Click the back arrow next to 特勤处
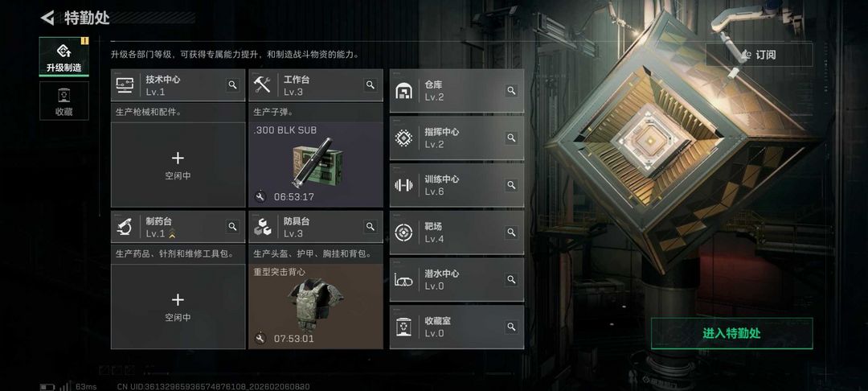Screen dimensions: 868x391 [x=47, y=18]
